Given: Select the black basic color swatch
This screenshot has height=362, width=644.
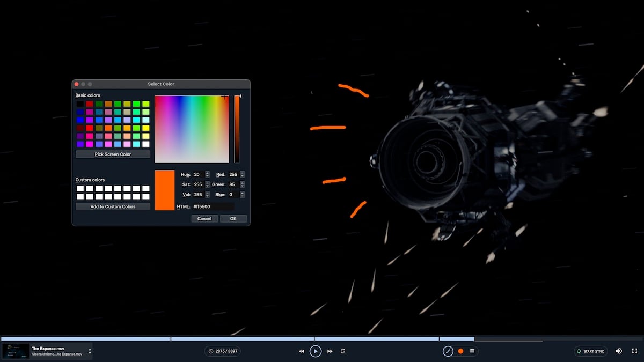Looking at the screenshot, I should click(80, 104).
